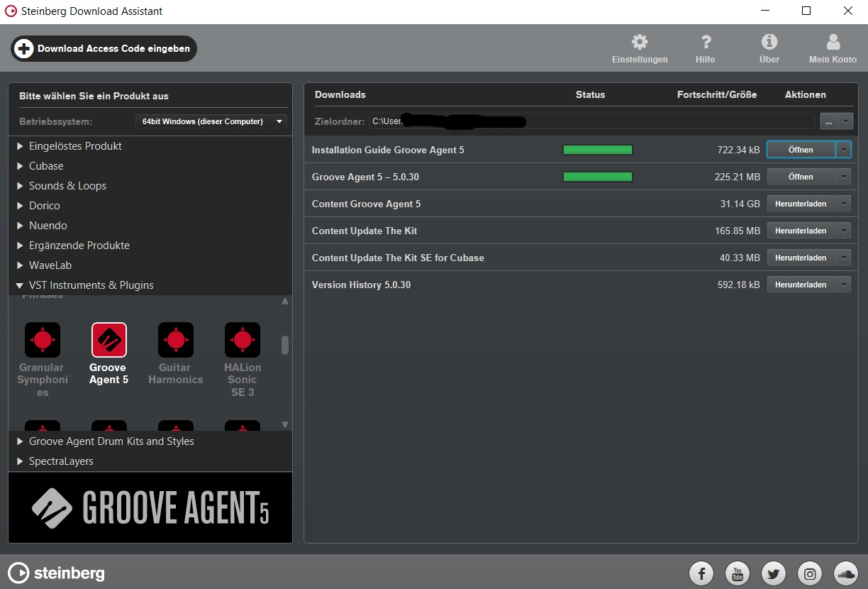Download Content Update The Kit SE for Cubase
868x589 pixels.
[x=801, y=258]
